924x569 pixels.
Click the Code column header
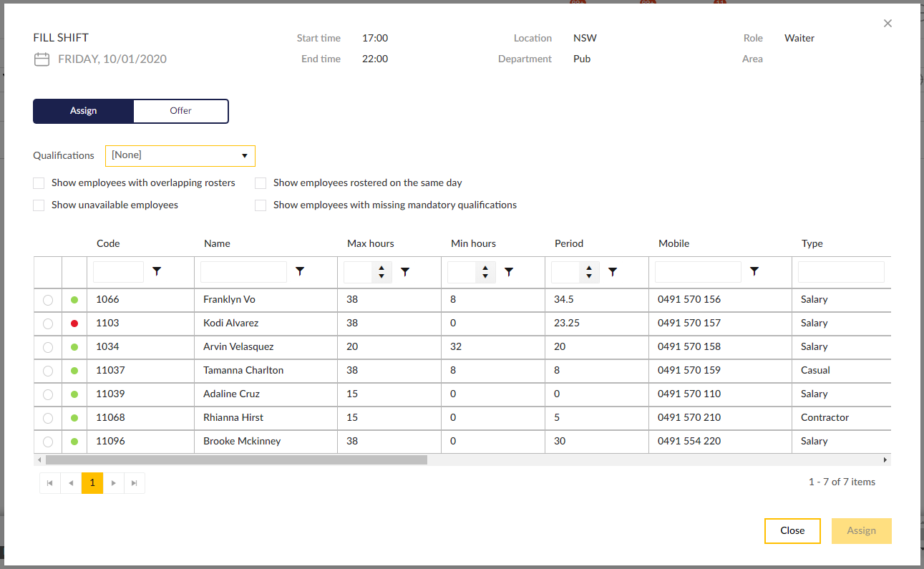coord(108,244)
